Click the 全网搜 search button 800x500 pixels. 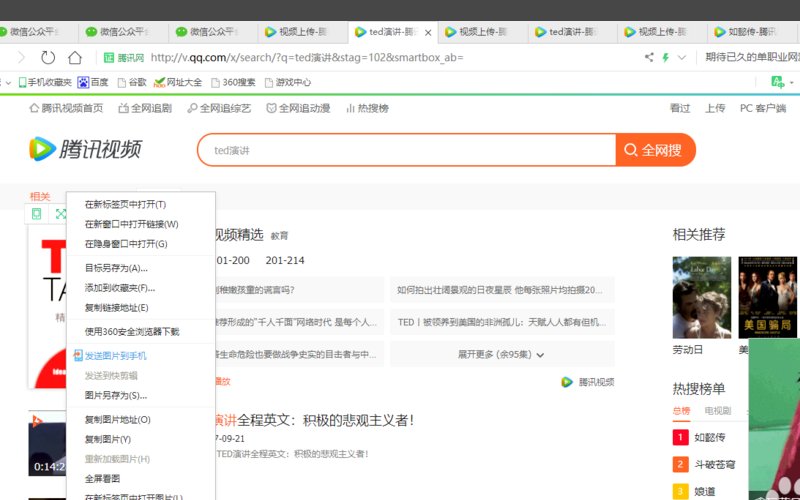tap(656, 150)
